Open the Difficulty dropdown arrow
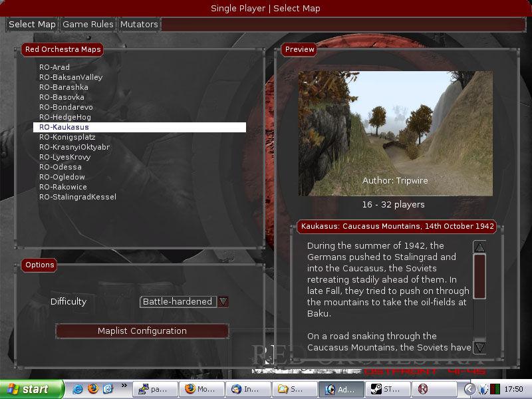This screenshot has width=532, height=399. tap(223, 301)
